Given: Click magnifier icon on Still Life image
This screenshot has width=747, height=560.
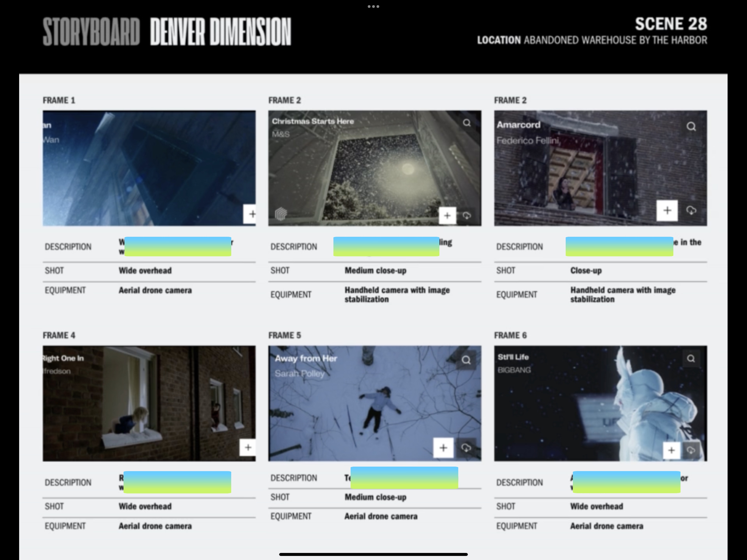Looking at the screenshot, I should pos(691,358).
